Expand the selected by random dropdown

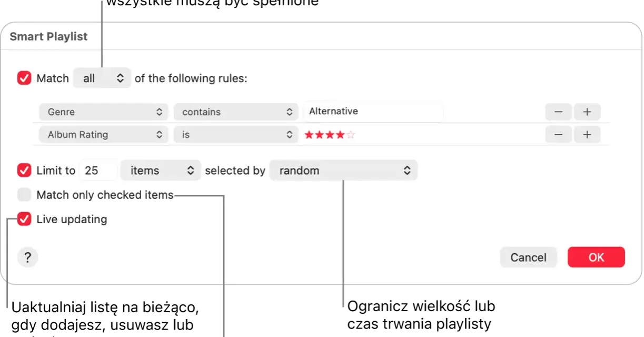(x=343, y=171)
